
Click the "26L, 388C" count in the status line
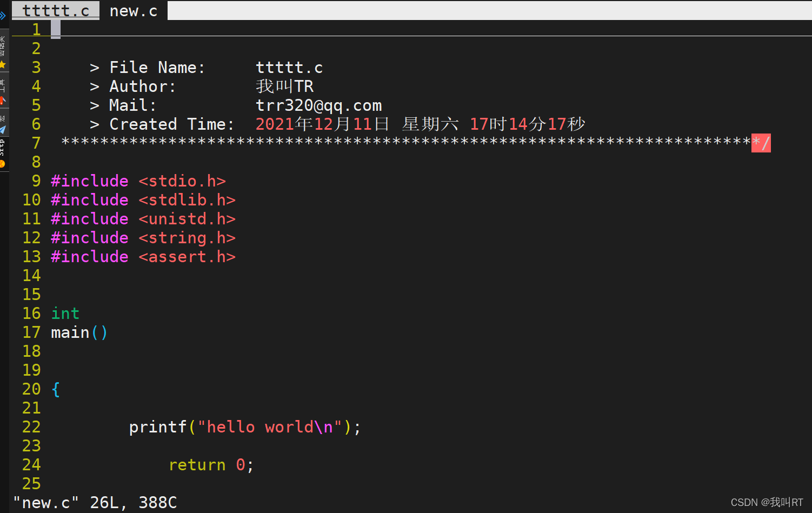(134, 503)
